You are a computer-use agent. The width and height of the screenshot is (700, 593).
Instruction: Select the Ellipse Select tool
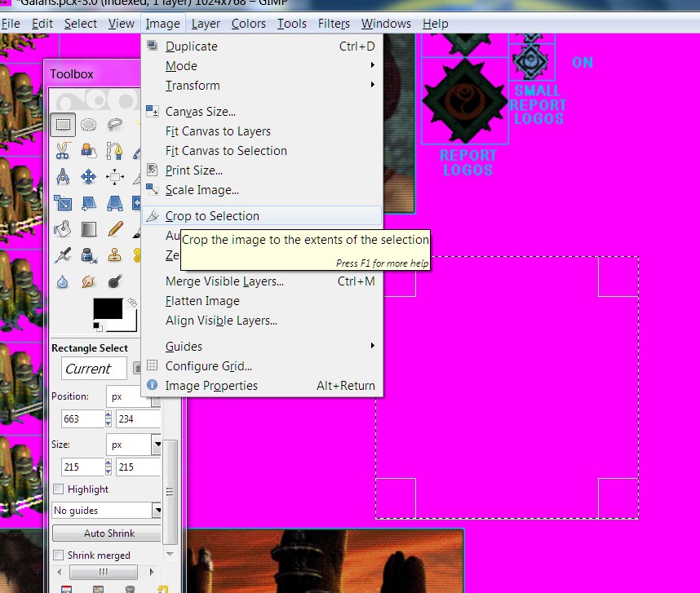click(x=89, y=125)
